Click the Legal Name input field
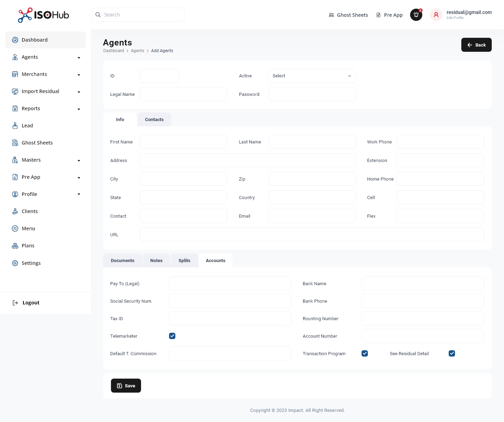 click(x=183, y=94)
